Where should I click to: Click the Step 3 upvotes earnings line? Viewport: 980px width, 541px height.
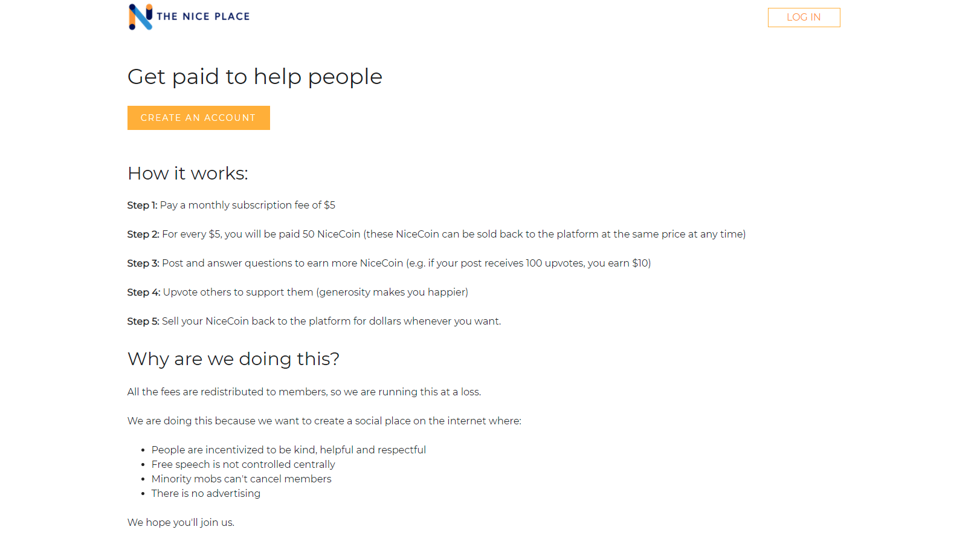pyautogui.click(x=388, y=263)
